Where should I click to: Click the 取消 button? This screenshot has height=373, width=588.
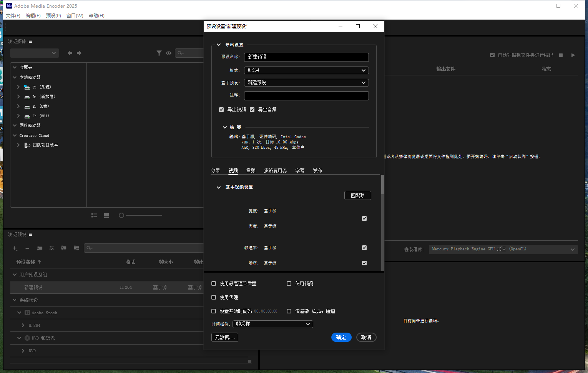366,337
